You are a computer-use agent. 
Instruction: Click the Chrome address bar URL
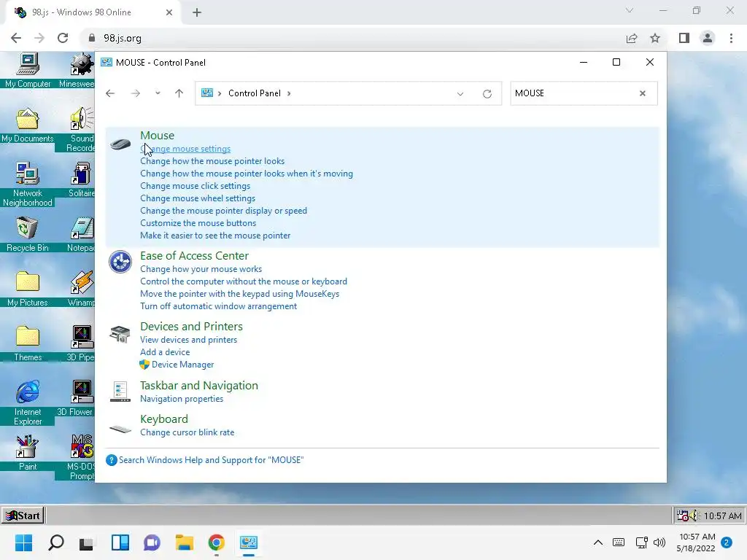click(123, 38)
